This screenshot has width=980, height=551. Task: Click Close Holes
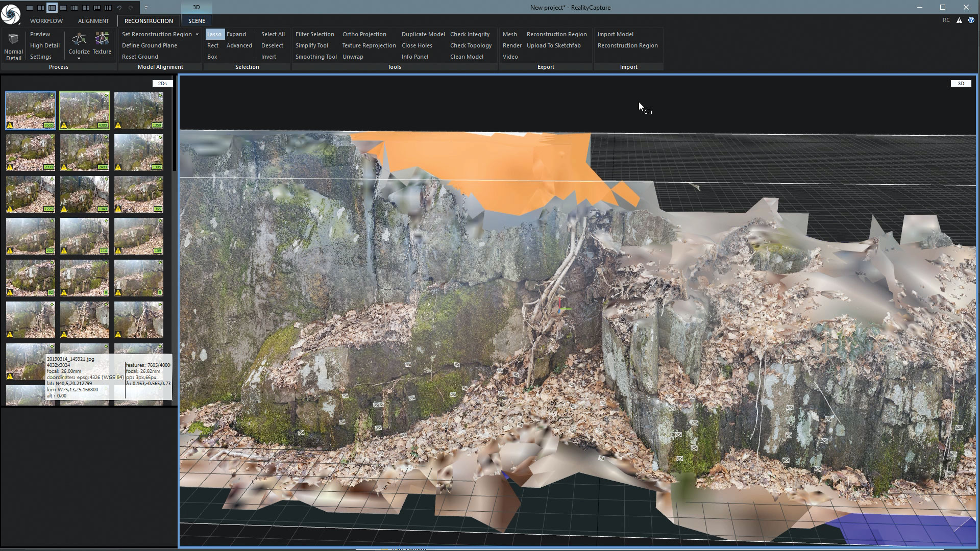[x=417, y=45]
